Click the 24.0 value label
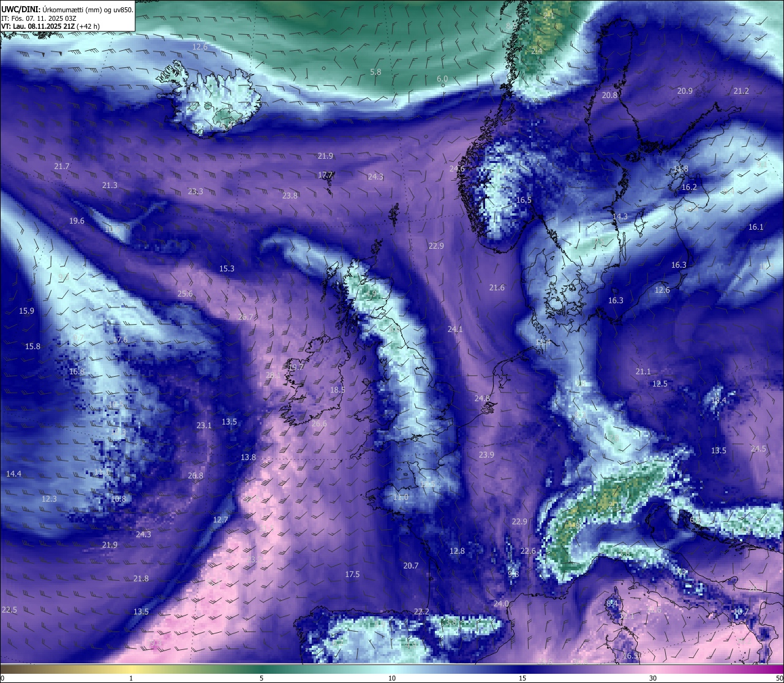This screenshot has height=683, width=784. click(501, 603)
